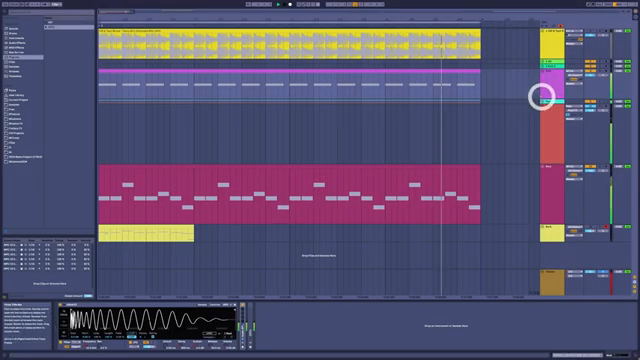Select the long yellow audio clip header
This screenshot has width=640, height=360.
(x=289, y=31)
